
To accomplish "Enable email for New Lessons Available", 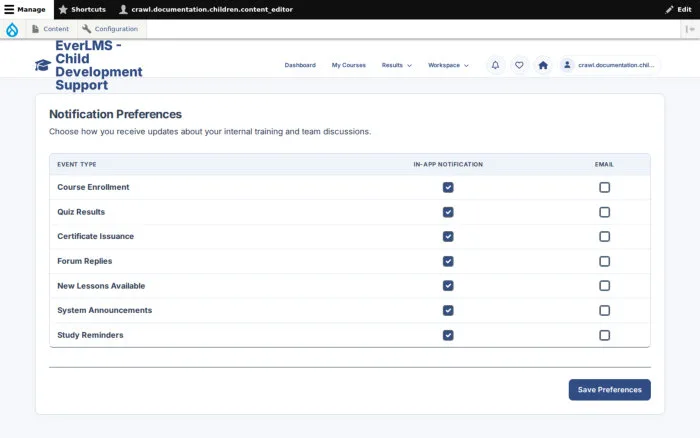I will click(604, 286).
